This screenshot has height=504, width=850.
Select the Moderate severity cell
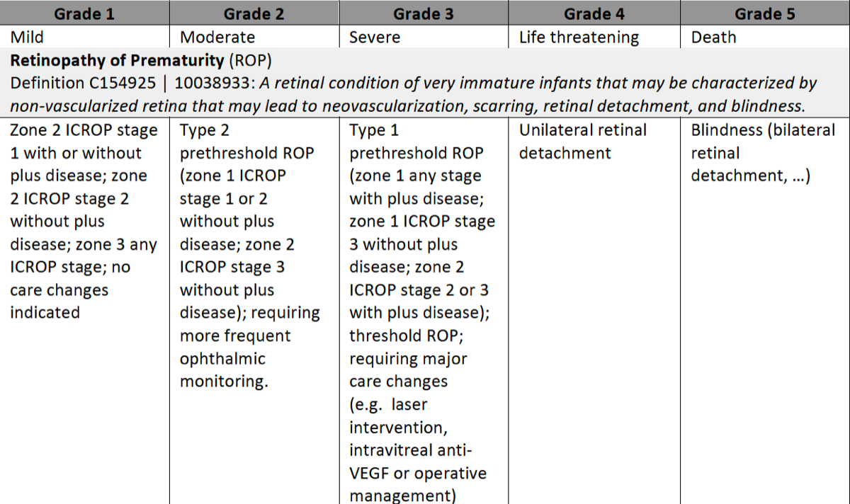click(x=217, y=37)
